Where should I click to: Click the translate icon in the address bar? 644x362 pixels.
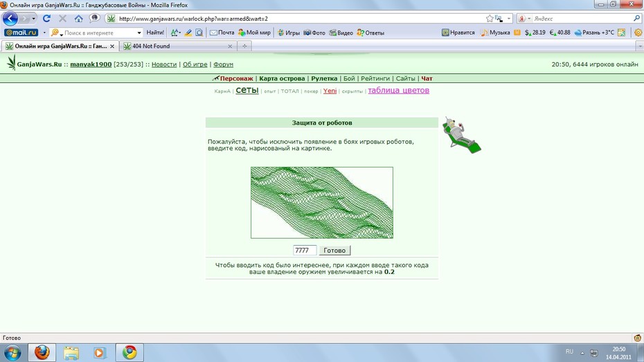499,19
